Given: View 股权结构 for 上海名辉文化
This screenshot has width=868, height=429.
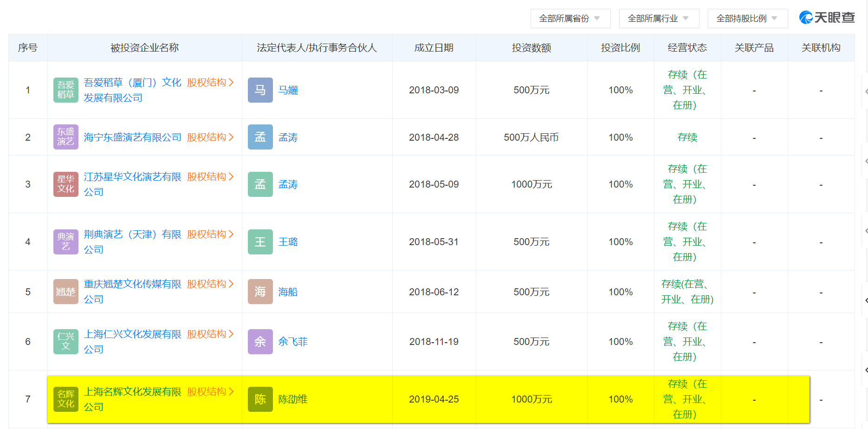Looking at the screenshot, I should (x=210, y=392).
